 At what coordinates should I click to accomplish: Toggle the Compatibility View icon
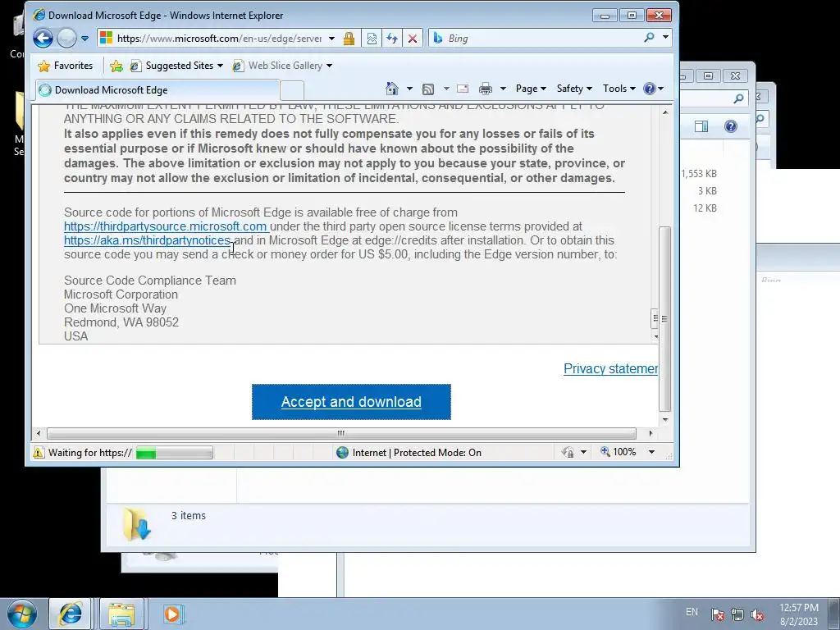(372, 38)
